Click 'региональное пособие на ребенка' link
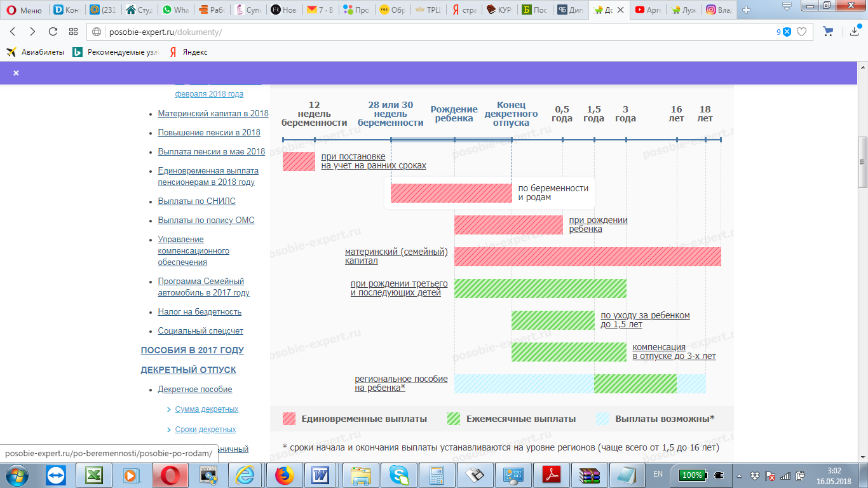This screenshot has width=868, height=488. point(401,383)
